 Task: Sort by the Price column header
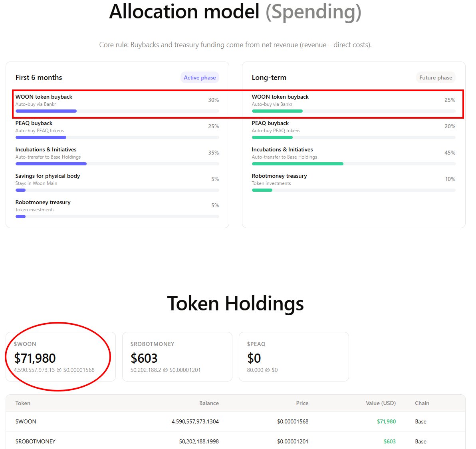tap(302, 403)
